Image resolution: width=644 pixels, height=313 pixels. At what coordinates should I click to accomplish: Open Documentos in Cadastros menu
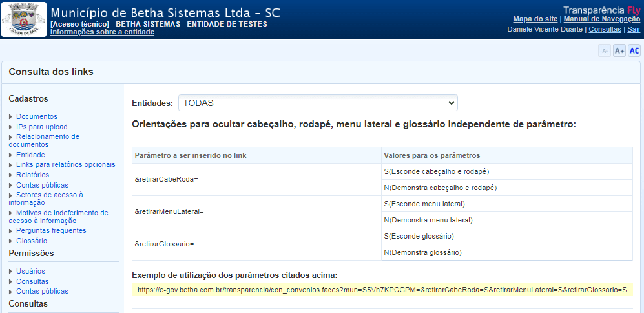[37, 117]
